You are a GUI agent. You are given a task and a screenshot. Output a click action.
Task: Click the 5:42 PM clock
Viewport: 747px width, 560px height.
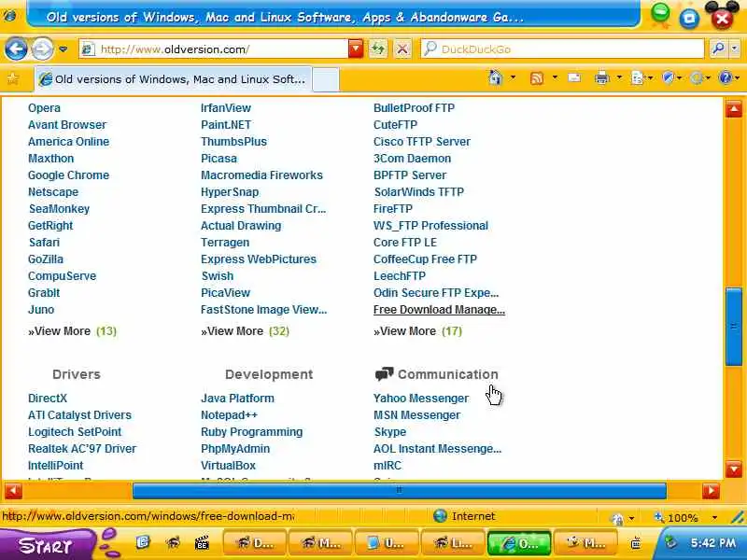713,543
